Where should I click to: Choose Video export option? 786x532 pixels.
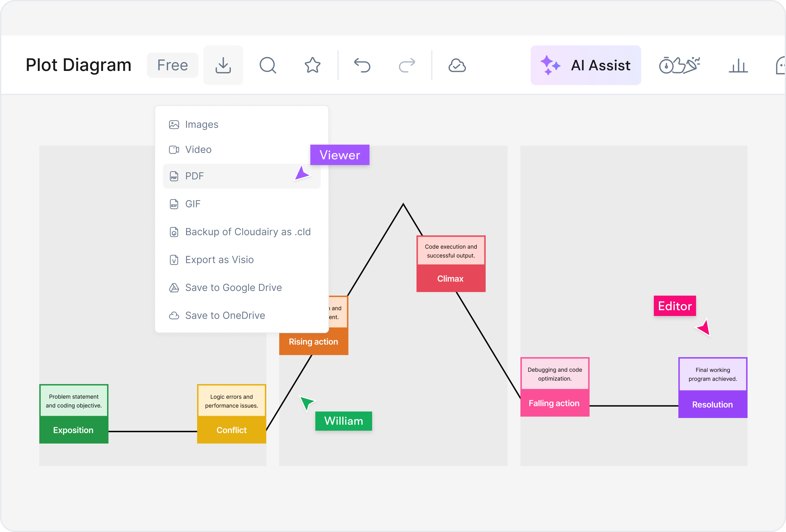tap(242, 149)
